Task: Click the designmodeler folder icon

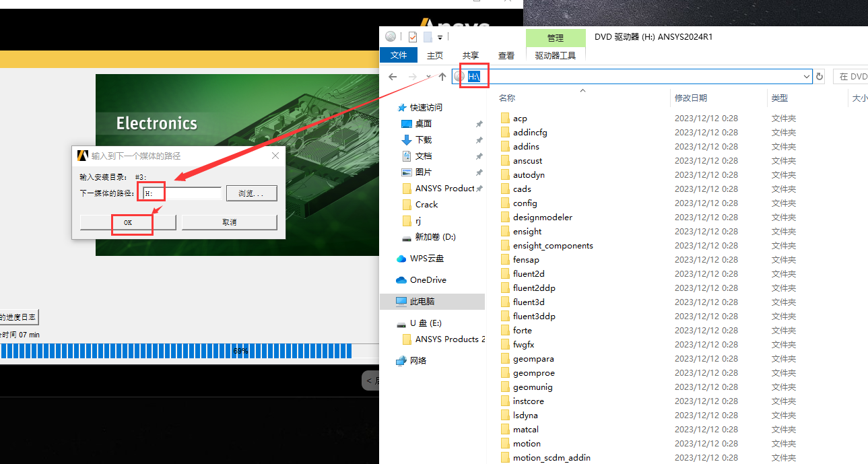Action: coord(506,218)
